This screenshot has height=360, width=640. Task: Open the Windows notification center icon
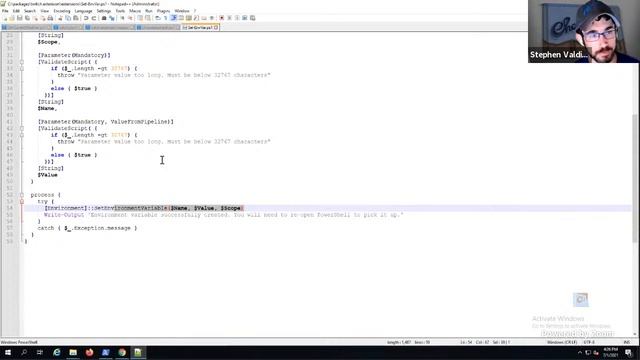(629, 353)
